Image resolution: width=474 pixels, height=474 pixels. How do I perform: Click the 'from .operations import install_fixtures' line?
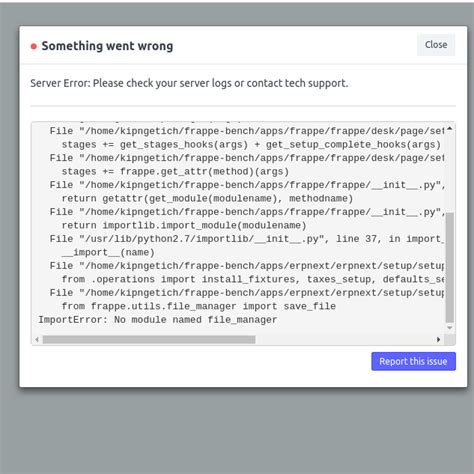tap(253, 279)
